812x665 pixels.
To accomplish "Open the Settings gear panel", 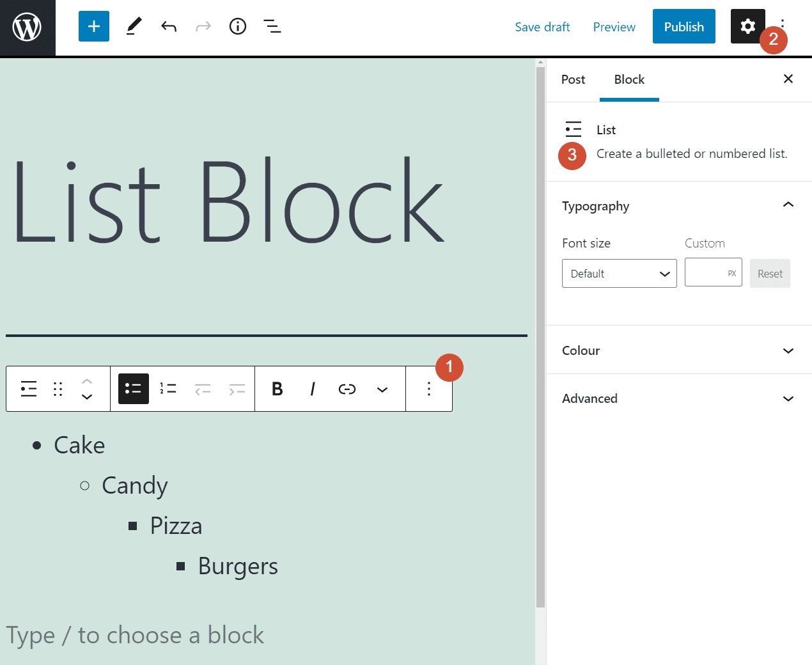I will click(747, 26).
